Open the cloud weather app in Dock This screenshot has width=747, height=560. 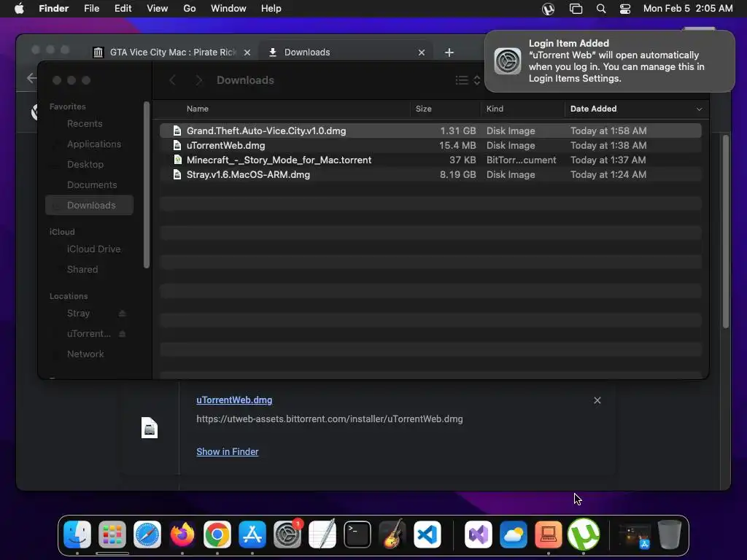tap(513, 534)
